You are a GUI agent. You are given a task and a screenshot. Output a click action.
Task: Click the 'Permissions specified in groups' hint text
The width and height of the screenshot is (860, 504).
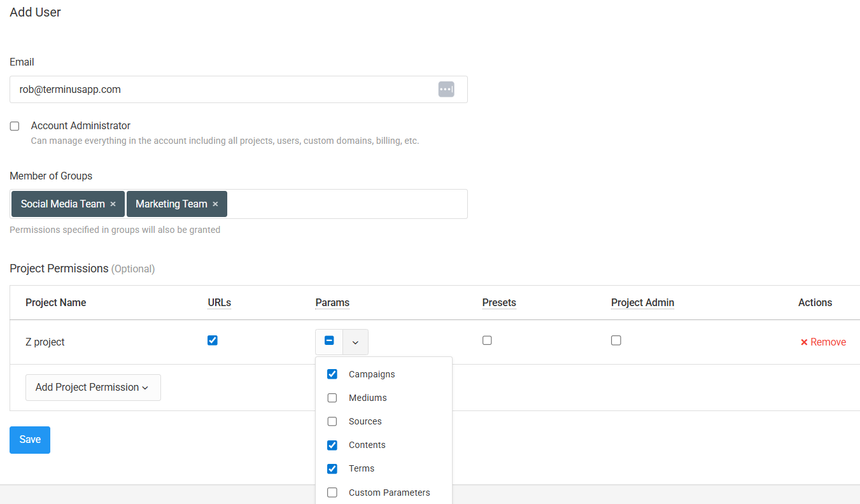coord(115,230)
